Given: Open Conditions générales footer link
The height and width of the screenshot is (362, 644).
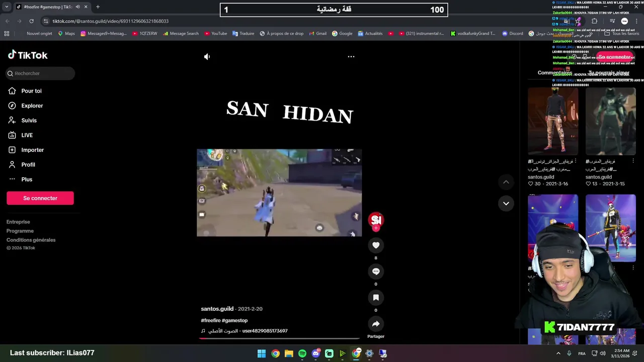Looking at the screenshot, I should [x=31, y=240].
